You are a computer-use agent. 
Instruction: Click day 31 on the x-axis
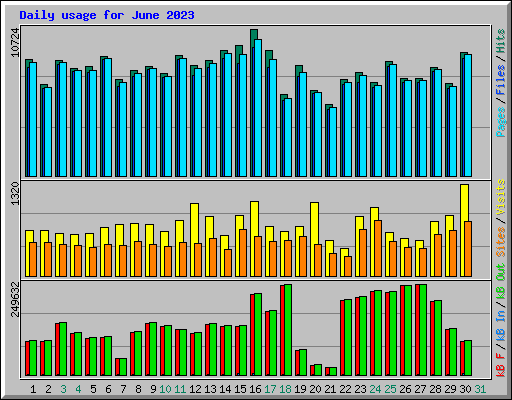(480, 389)
